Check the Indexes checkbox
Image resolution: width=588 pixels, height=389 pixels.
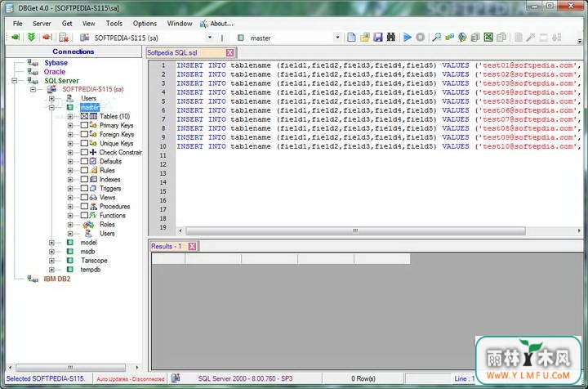pyautogui.click(x=84, y=179)
